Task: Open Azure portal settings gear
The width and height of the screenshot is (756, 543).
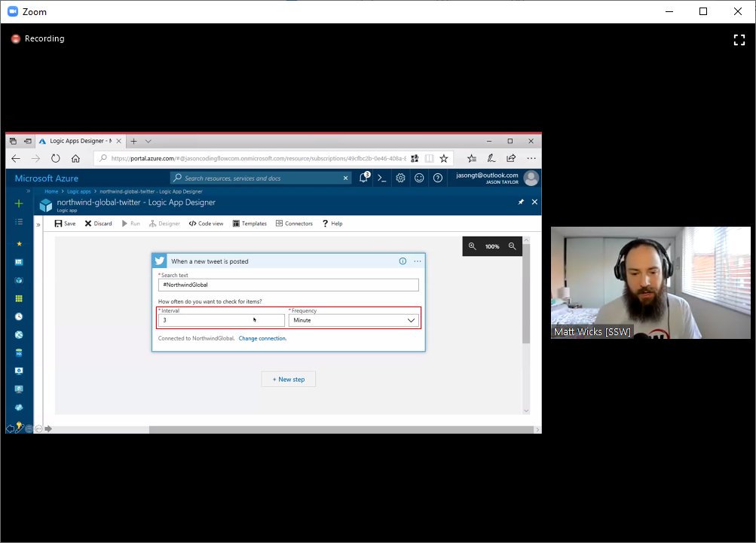Action: (400, 178)
